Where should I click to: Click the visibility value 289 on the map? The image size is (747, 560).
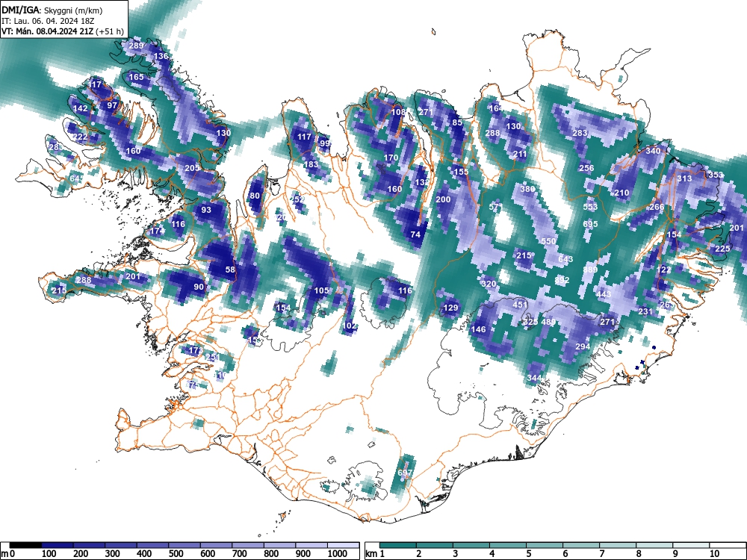136,46
